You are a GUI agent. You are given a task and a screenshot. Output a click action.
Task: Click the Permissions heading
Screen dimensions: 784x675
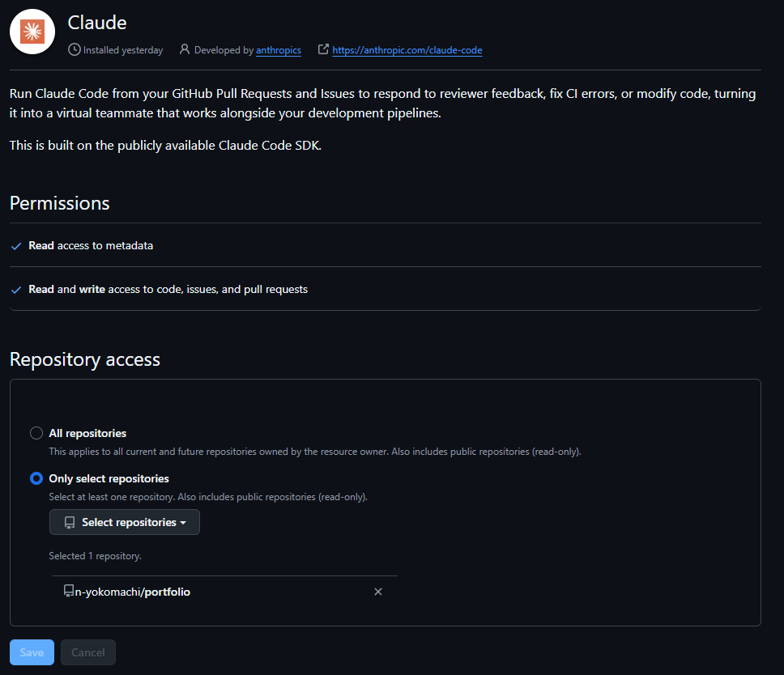[59, 203]
